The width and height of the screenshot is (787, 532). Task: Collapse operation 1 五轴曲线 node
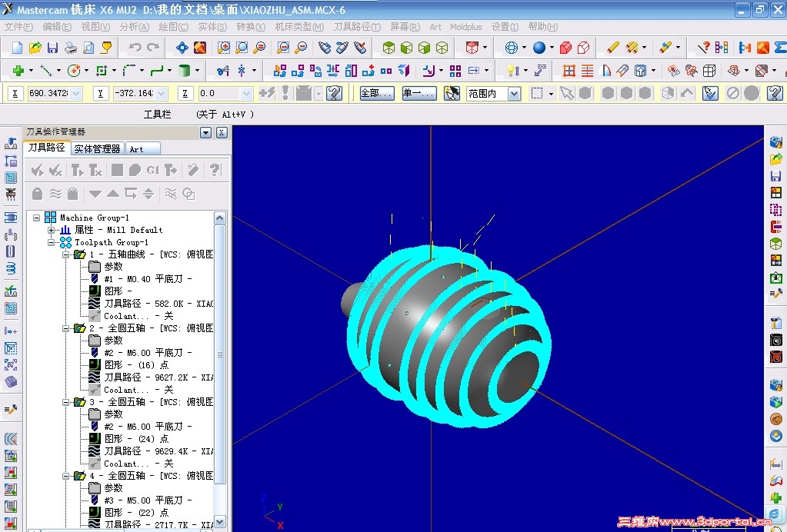pos(65,254)
